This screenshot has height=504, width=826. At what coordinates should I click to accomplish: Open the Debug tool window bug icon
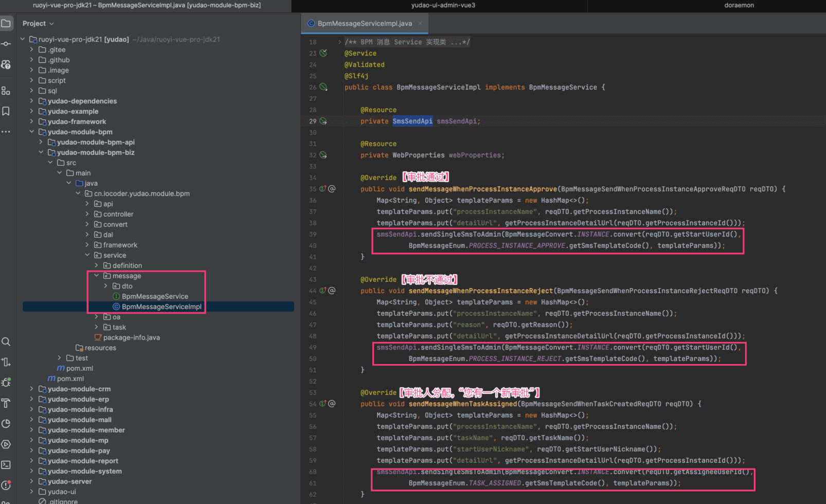[6, 383]
